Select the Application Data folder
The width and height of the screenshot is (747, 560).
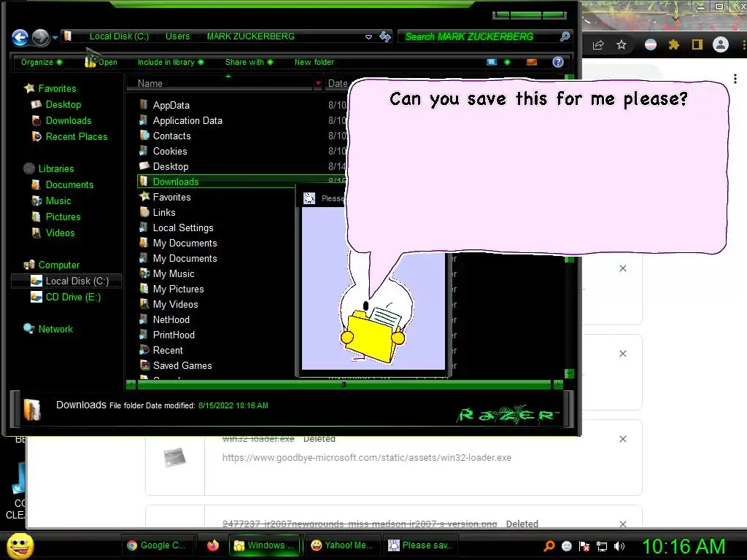point(187,120)
